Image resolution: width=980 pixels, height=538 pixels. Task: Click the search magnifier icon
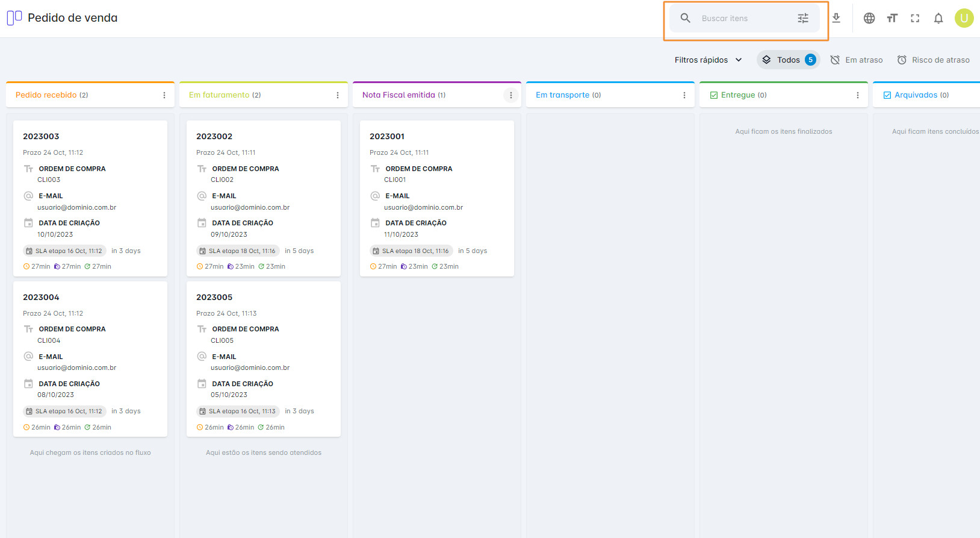685,18
